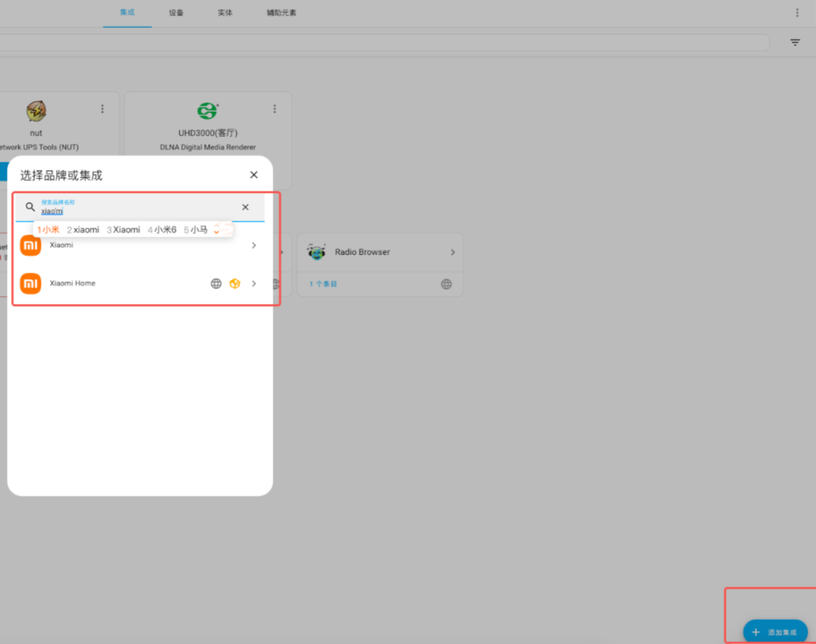Clear the brand search text
The image size is (816, 644).
(245, 207)
